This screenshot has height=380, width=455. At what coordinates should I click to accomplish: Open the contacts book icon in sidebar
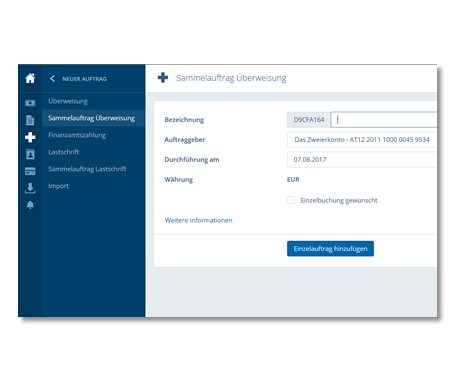pos(30,154)
